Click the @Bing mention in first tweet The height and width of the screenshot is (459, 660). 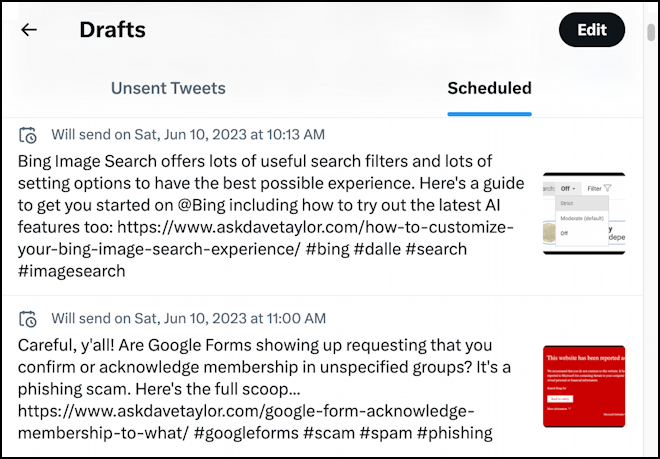tap(201, 205)
